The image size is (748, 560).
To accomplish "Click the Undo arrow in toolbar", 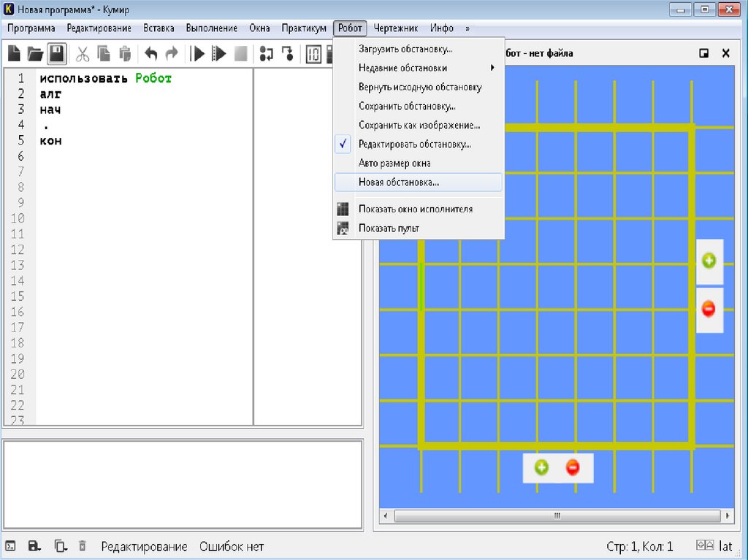I will (x=150, y=53).
